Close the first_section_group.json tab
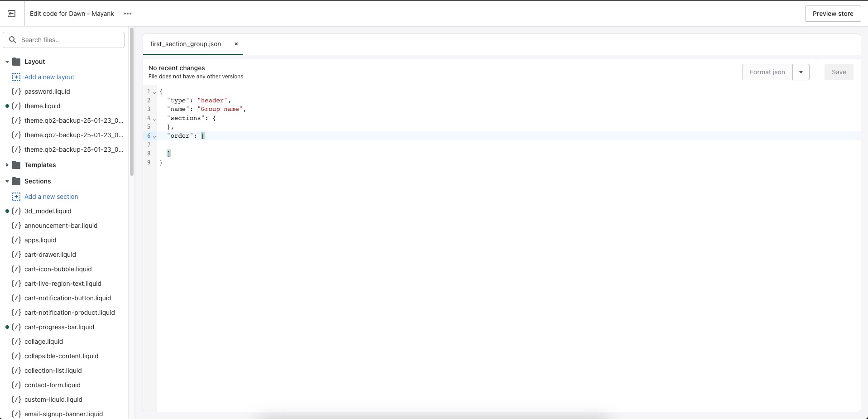 point(236,44)
